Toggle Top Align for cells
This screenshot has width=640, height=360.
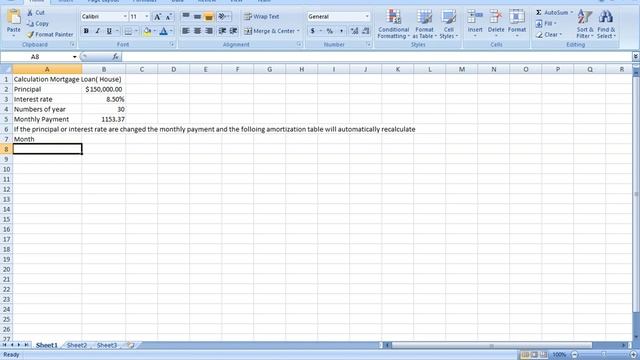pyautogui.click(x=186, y=17)
